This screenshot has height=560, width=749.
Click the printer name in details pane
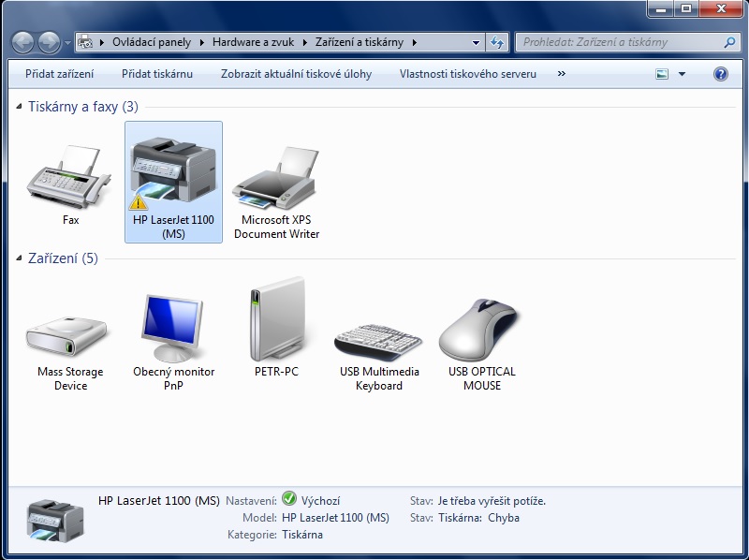point(159,501)
